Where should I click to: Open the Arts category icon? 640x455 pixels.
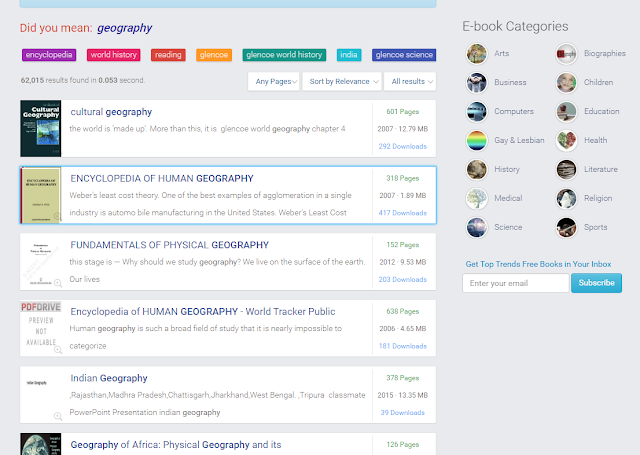click(476, 54)
